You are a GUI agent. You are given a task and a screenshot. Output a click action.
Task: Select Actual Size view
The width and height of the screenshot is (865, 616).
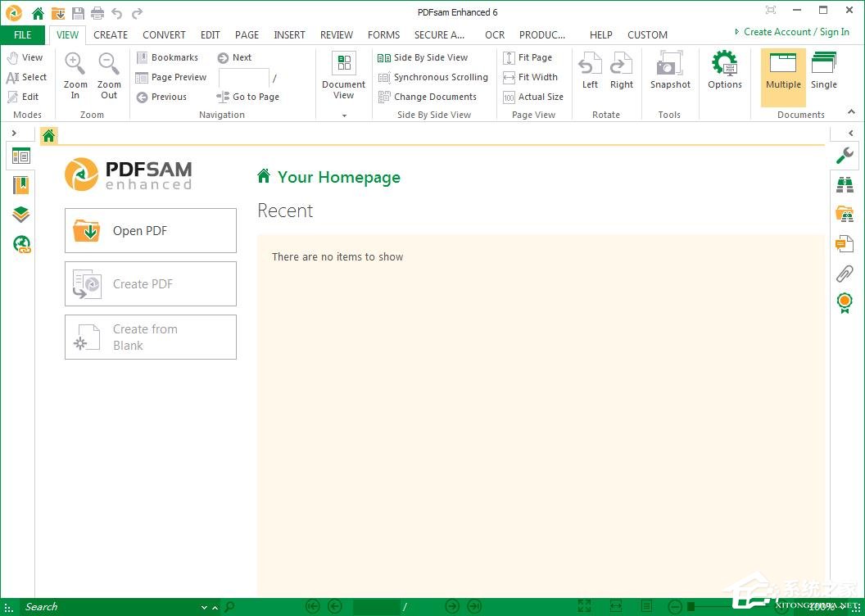pyautogui.click(x=533, y=97)
